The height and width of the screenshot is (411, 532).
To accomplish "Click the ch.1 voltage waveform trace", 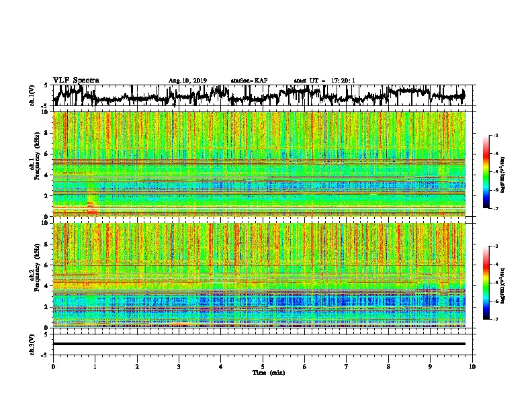I will coord(259,95).
